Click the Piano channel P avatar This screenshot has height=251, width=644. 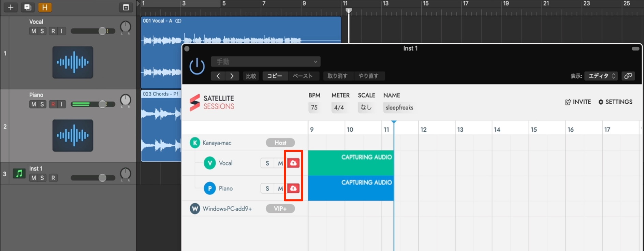[x=210, y=188]
